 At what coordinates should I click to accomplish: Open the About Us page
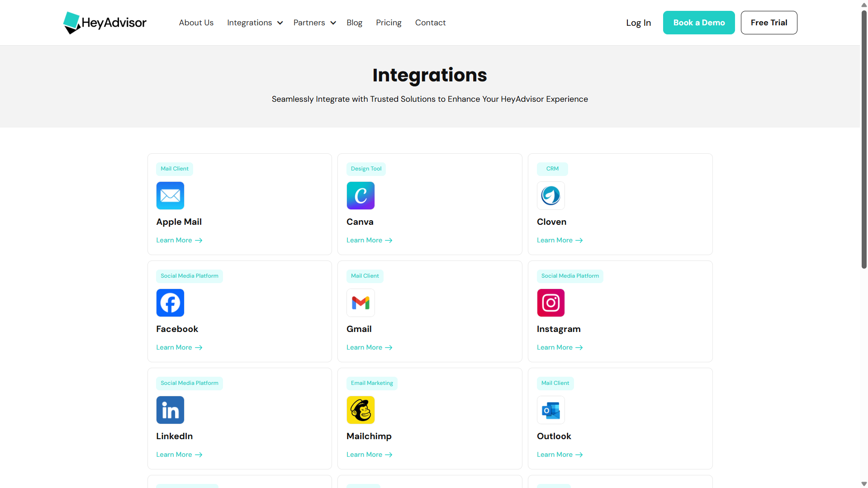[196, 23]
